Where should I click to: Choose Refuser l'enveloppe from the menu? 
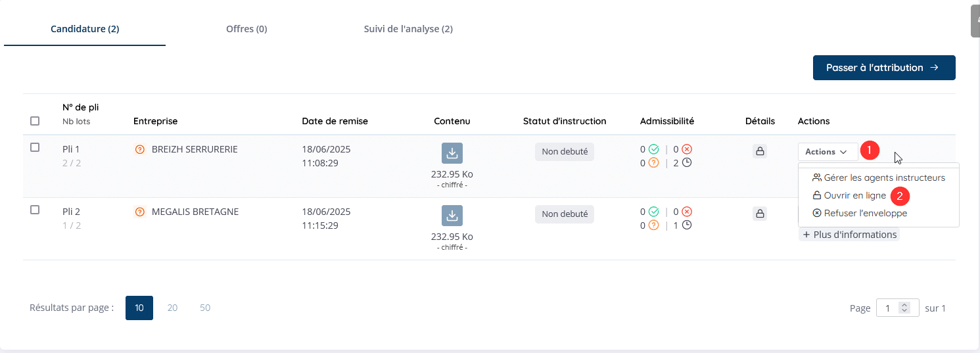(860, 213)
